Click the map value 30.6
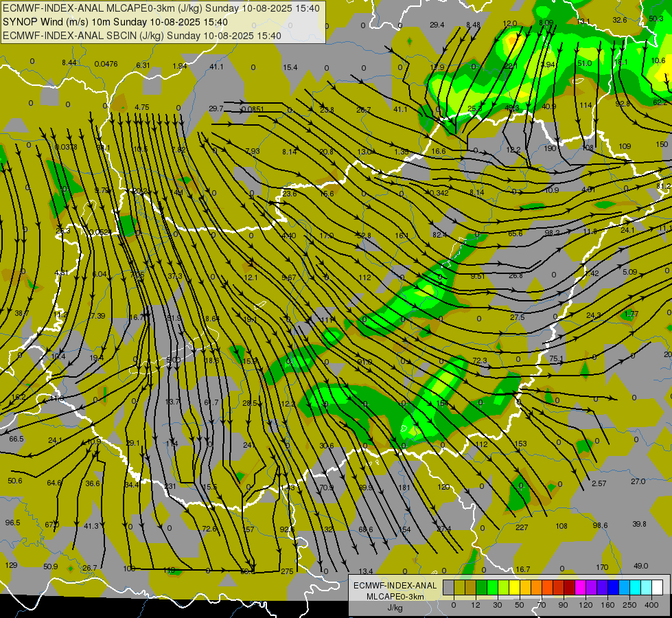672x618 pixels. [x=327, y=446]
